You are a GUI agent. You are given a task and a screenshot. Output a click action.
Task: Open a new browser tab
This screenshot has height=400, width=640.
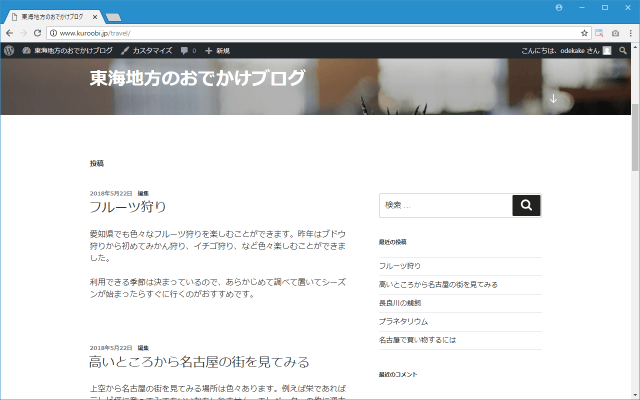113,17
